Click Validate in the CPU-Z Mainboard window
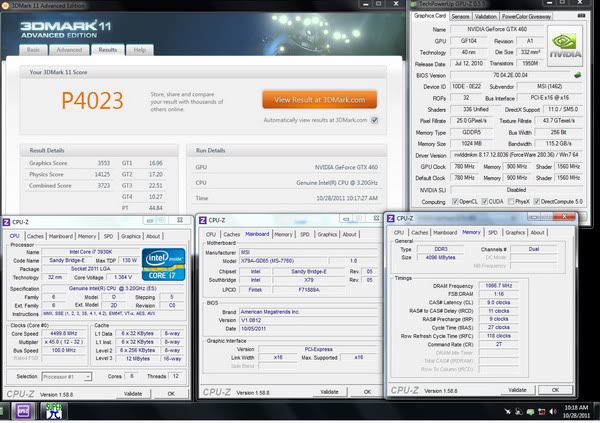 point(329,392)
